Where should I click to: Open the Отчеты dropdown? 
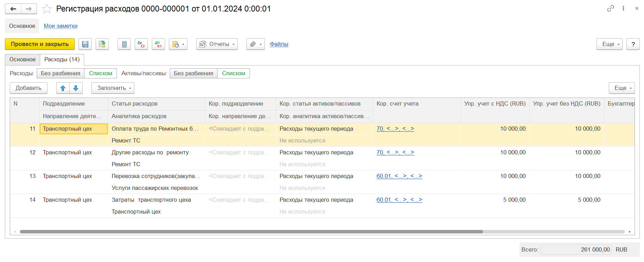tap(217, 44)
